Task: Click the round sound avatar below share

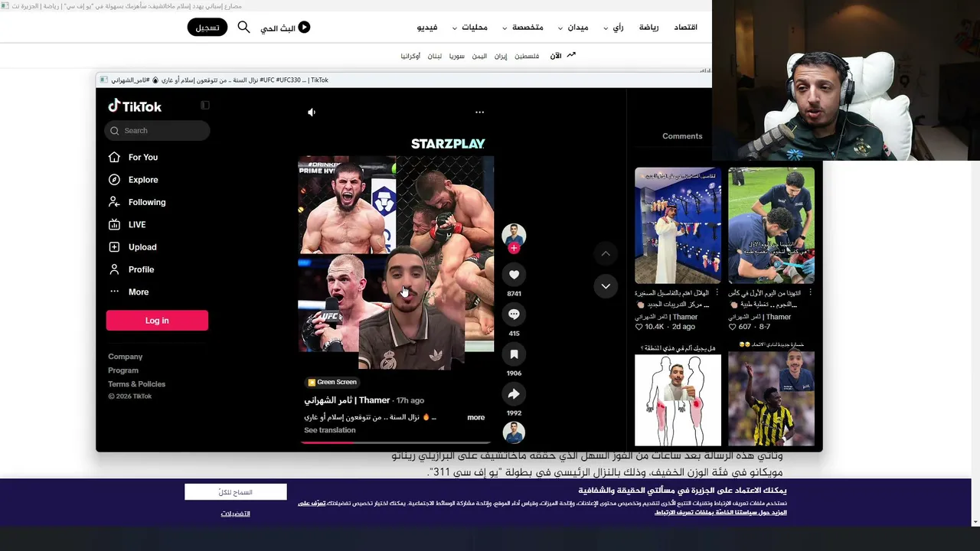Action: [514, 432]
